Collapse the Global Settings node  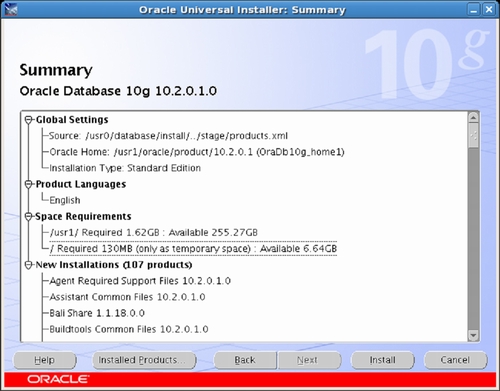pyautogui.click(x=29, y=120)
